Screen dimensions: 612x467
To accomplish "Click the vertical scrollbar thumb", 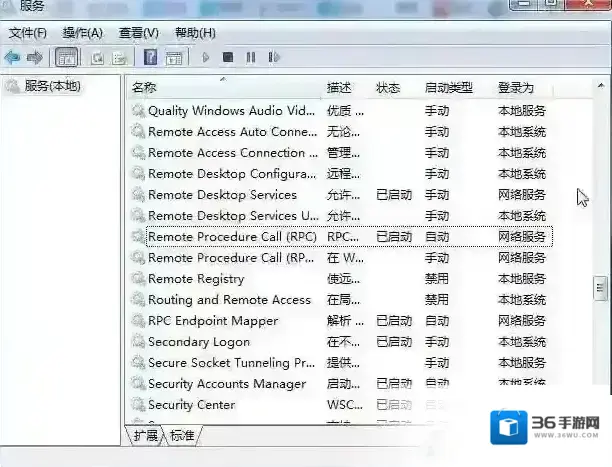I will (x=600, y=289).
